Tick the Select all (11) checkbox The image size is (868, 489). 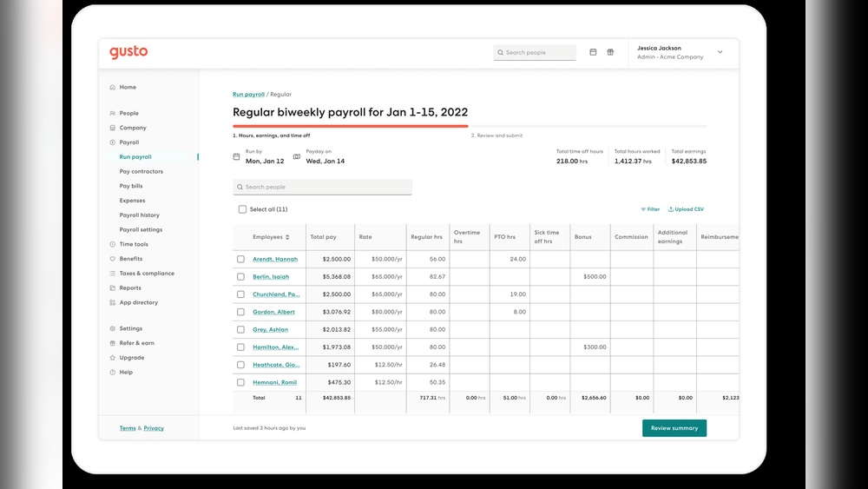click(x=242, y=209)
